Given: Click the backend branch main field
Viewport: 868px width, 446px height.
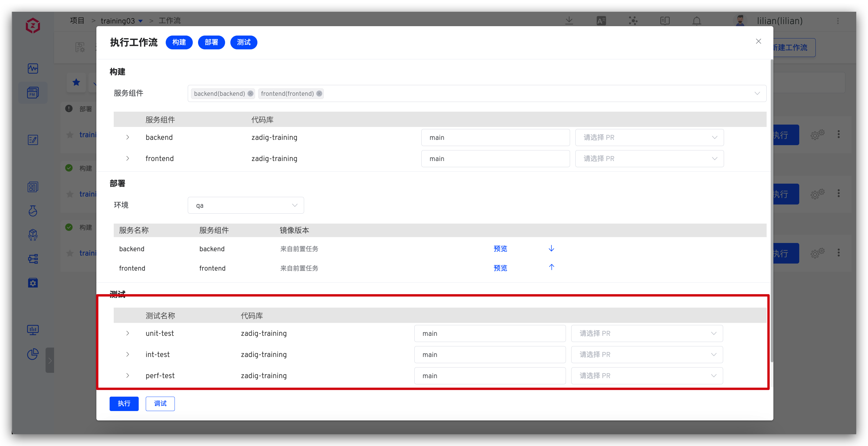Looking at the screenshot, I should click(x=495, y=138).
